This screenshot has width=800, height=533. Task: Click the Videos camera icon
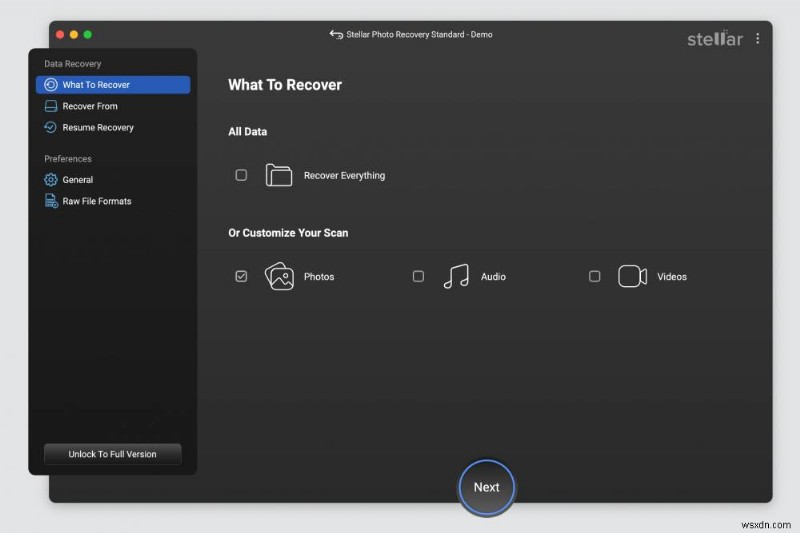(632, 276)
